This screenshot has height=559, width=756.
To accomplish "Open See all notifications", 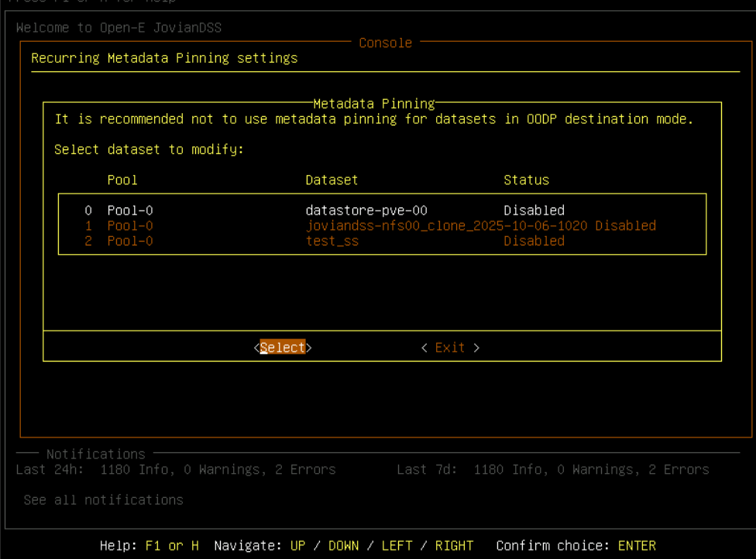I will tap(103, 500).
